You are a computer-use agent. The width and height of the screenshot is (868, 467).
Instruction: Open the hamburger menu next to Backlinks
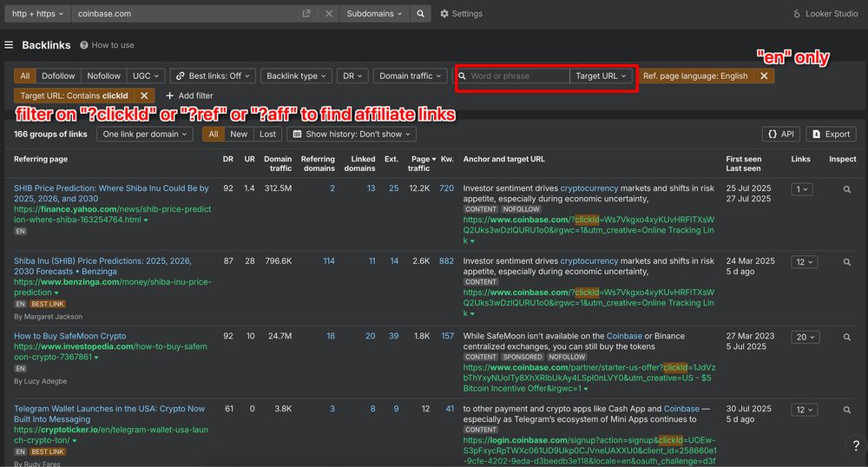pyautogui.click(x=9, y=45)
